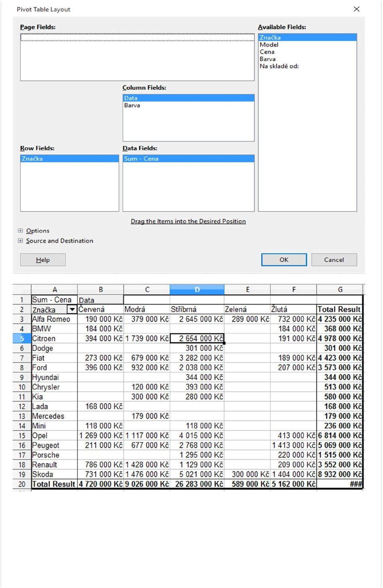Select the Hyundai row label
The height and width of the screenshot is (588, 383).
coord(54,377)
